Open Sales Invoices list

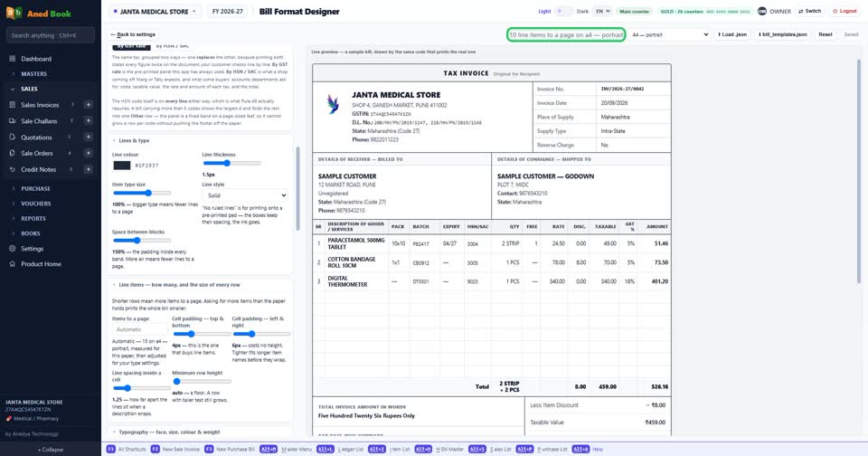(40, 105)
